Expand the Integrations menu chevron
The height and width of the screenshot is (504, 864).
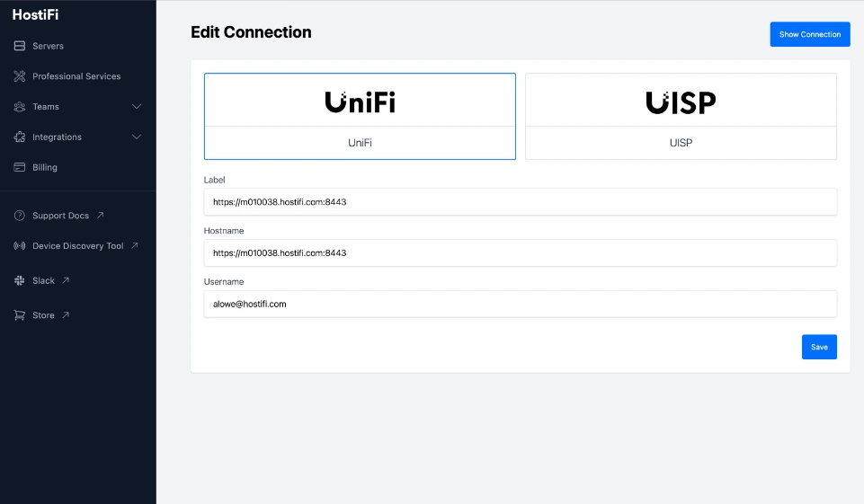click(137, 137)
